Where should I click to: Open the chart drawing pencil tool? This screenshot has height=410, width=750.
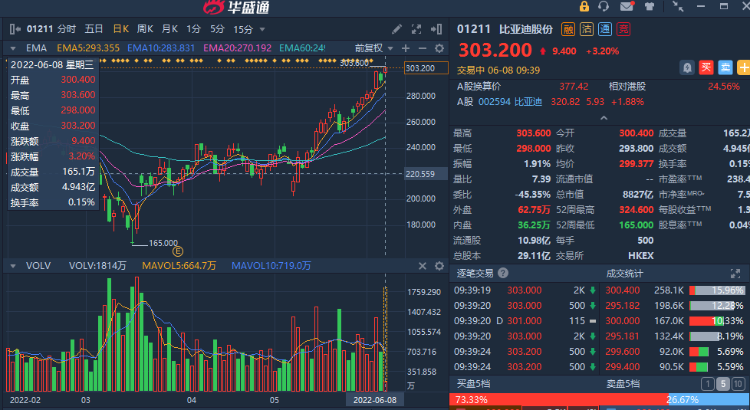pyautogui.click(x=397, y=29)
